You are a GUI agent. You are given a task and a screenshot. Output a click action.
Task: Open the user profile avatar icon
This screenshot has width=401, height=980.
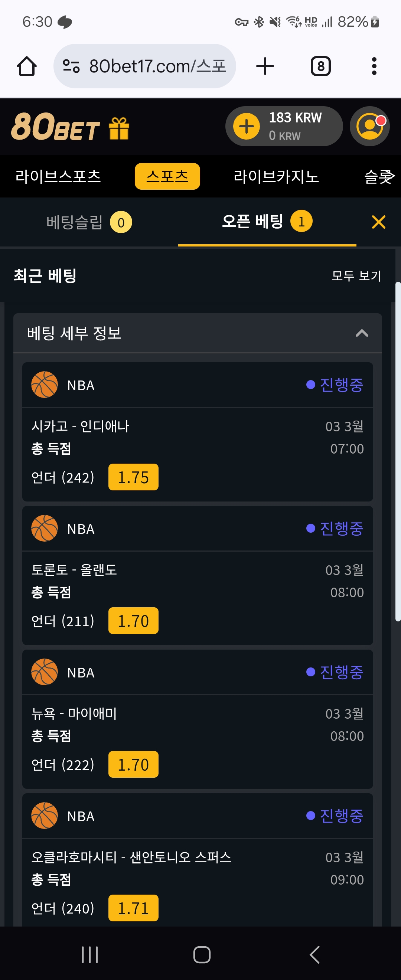click(370, 126)
